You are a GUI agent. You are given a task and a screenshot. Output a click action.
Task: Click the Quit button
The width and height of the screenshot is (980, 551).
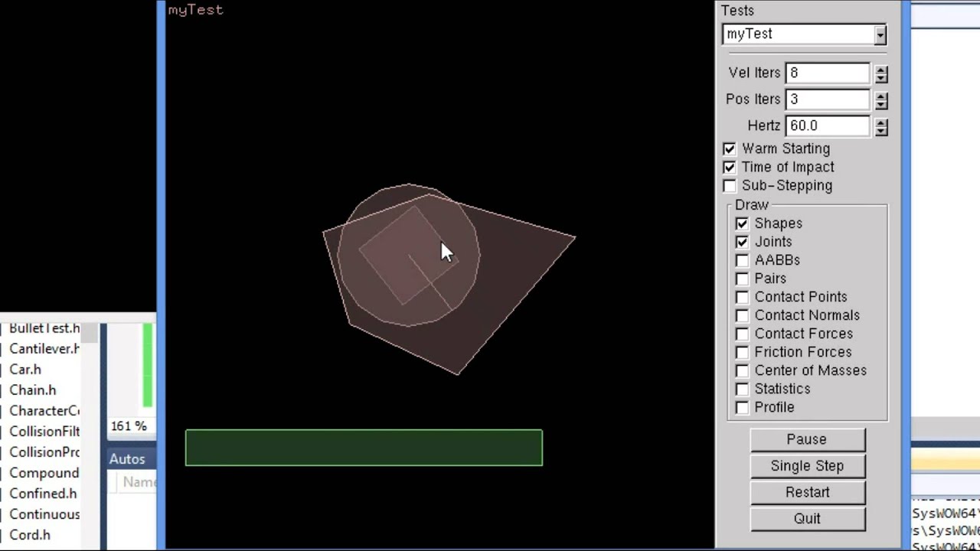pyautogui.click(x=807, y=519)
